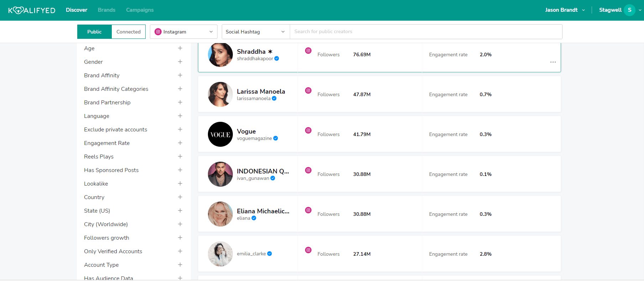Open the Campaigns tab
644x281 pixels.
pyautogui.click(x=140, y=10)
